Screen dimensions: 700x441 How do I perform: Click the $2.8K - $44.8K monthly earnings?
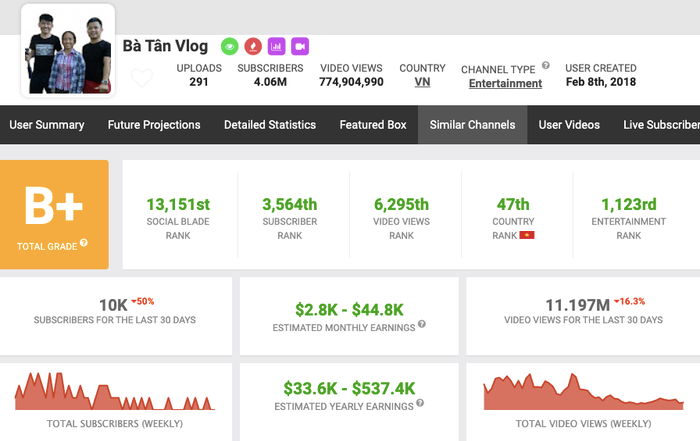click(349, 310)
